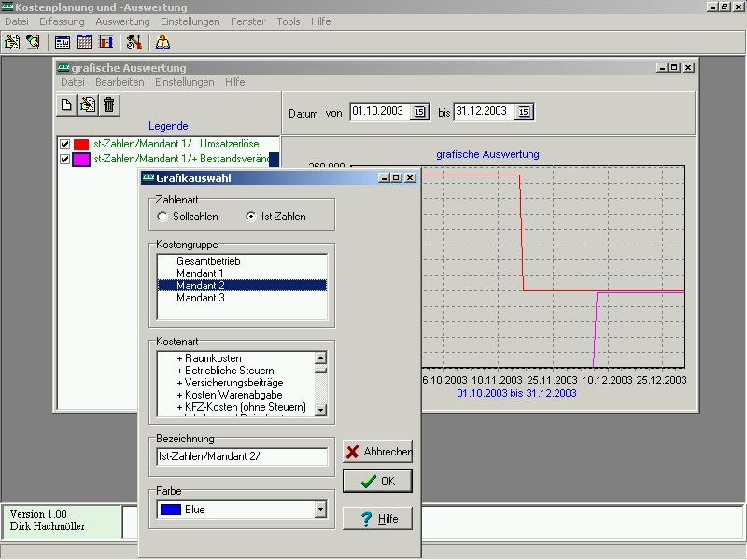The height and width of the screenshot is (560, 747).
Task: Click the hammer and wrench tools icon
Action: click(134, 42)
